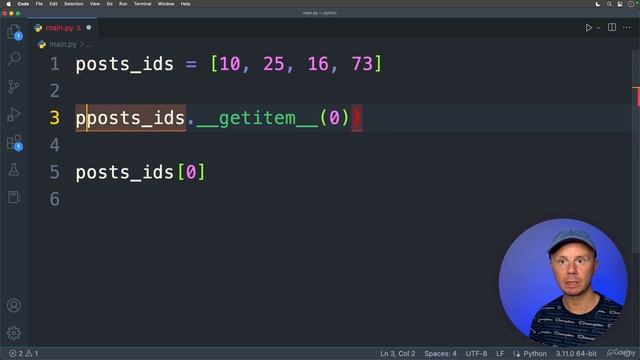
Task: Open the Extensions view
Action: [14, 143]
